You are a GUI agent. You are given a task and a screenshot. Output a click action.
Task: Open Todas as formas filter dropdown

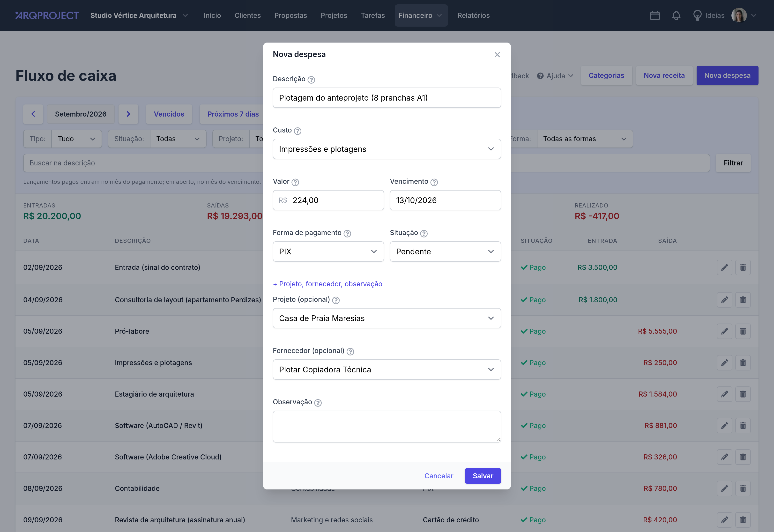[x=585, y=139]
